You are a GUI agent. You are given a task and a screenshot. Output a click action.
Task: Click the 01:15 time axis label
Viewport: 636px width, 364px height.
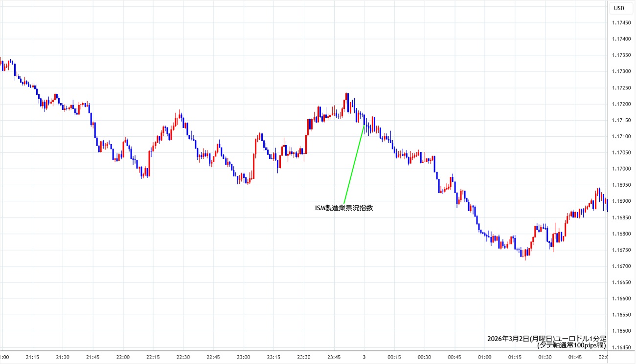tap(515, 357)
